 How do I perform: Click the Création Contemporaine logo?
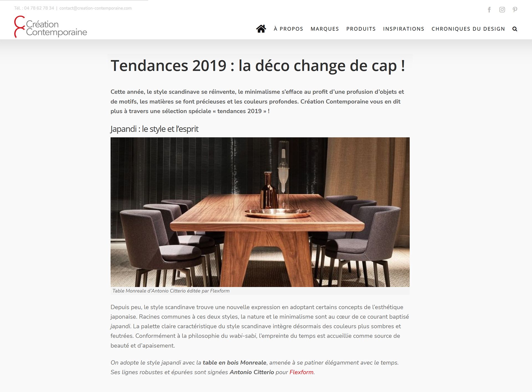tap(50, 27)
